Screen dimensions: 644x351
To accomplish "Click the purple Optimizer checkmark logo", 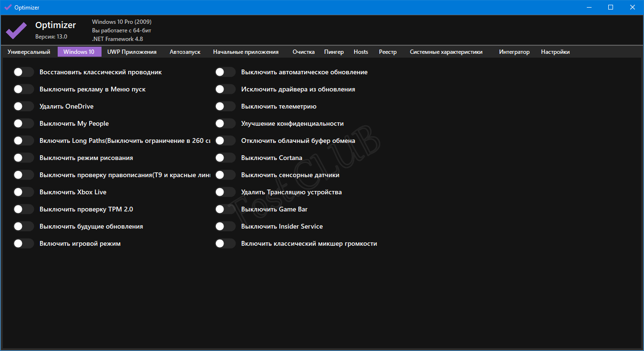I will (x=16, y=31).
